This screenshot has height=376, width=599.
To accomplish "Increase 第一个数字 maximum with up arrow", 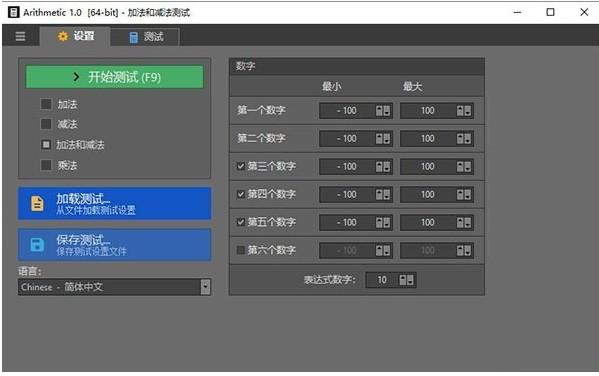I will (x=460, y=111).
